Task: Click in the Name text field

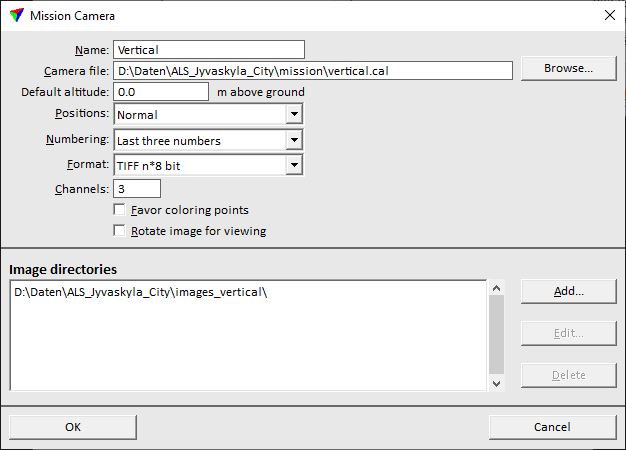Action: (208, 49)
